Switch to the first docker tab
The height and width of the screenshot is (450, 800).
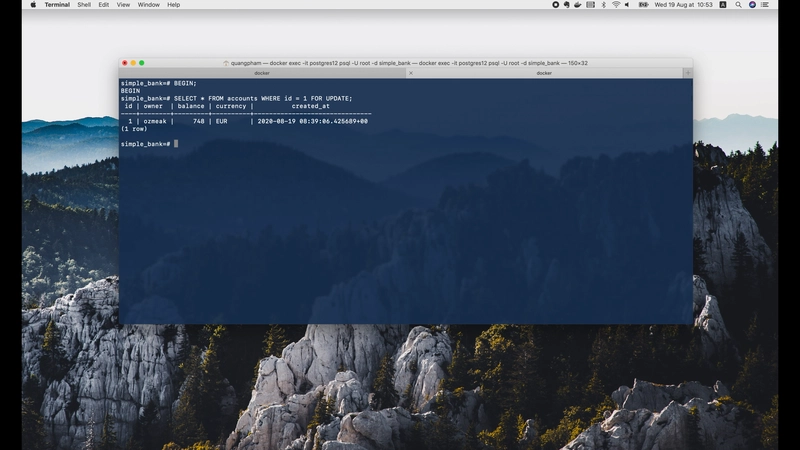(262, 73)
